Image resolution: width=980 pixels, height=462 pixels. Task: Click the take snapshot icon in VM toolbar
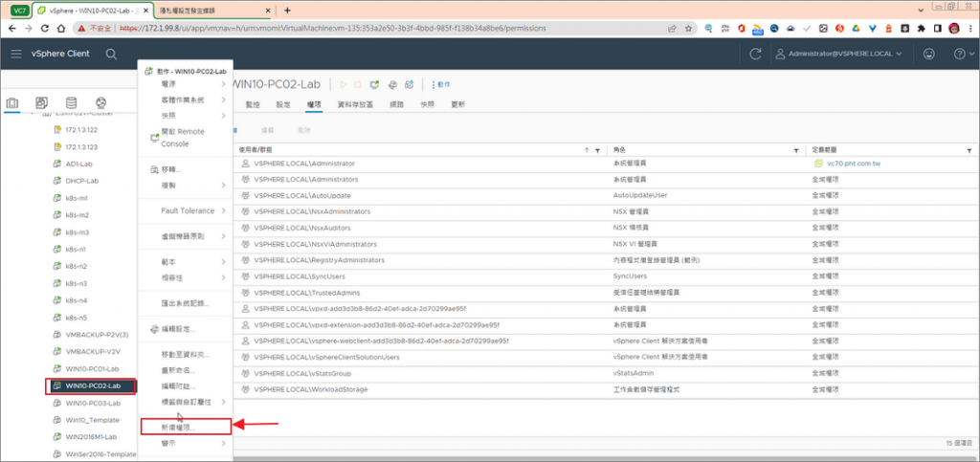pos(410,84)
